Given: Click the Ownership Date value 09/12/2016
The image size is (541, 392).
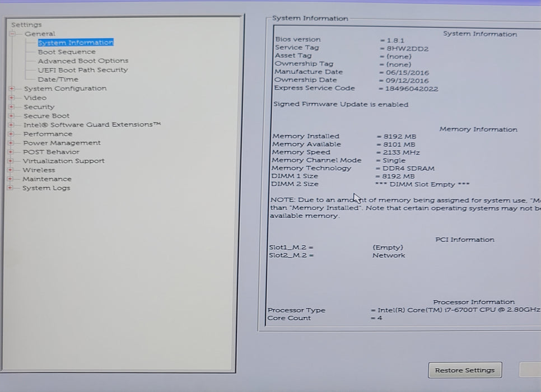Looking at the screenshot, I should 407,81.
